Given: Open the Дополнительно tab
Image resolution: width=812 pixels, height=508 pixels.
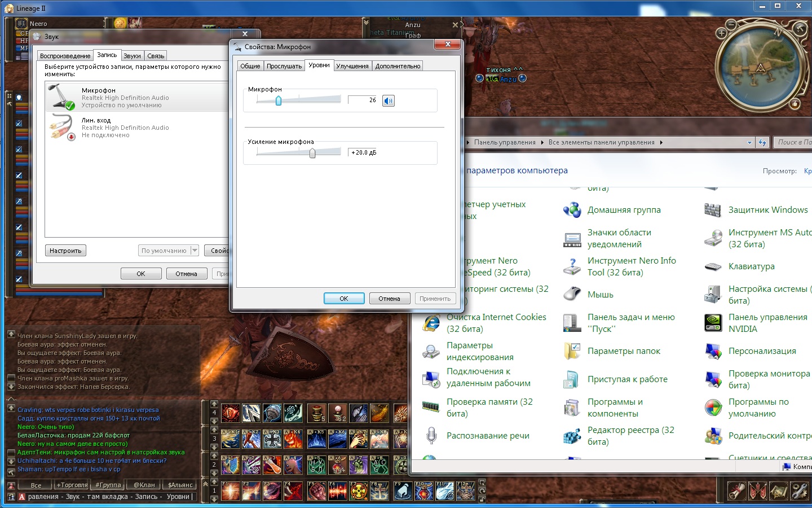Looking at the screenshot, I should [x=398, y=66].
